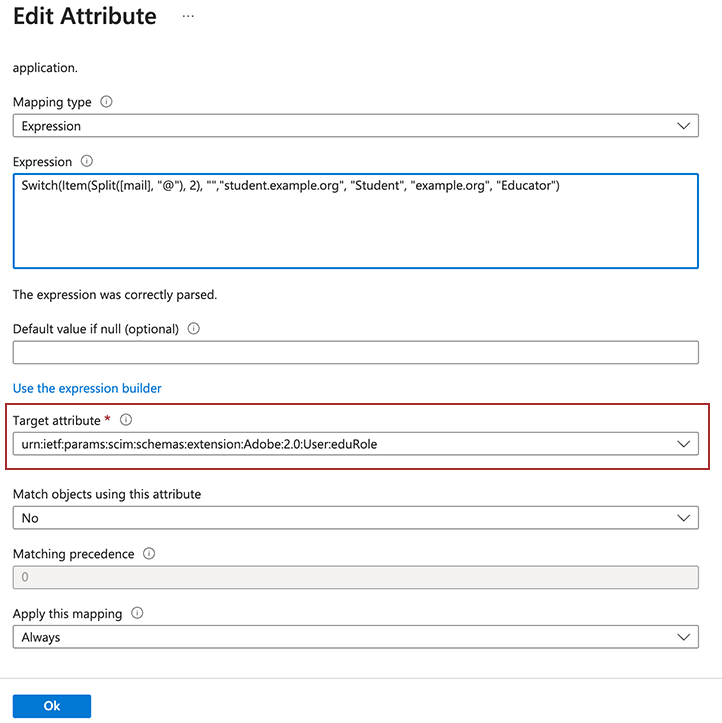Click the Matching precedence info icon
Image resolution: width=722 pixels, height=723 pixels.
(149, 553)
